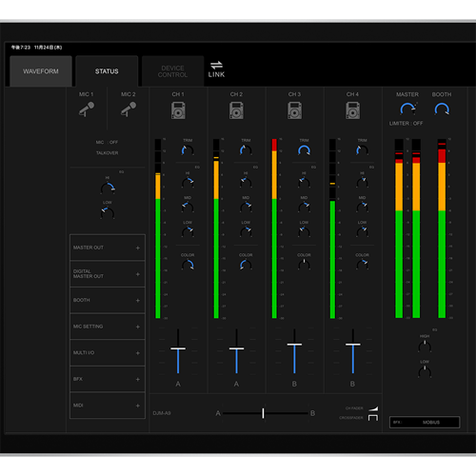Click the MIC 2 microphone icon
This screenshot has height=476, width=476.
129,109
